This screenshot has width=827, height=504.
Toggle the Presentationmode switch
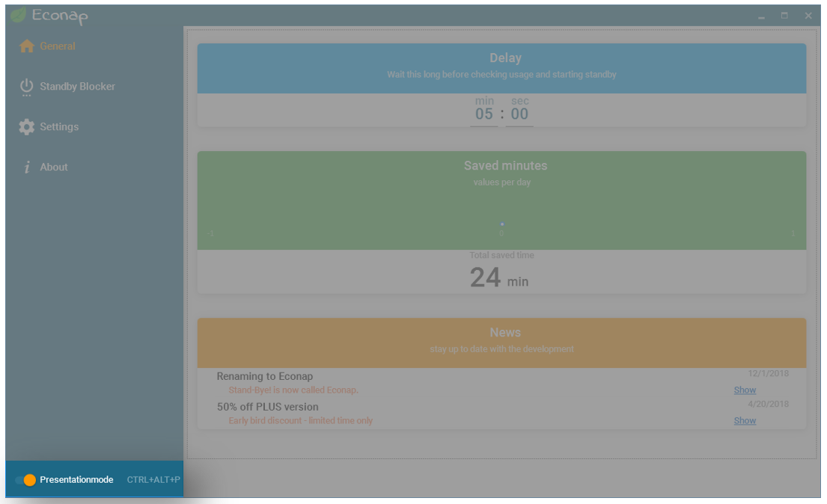(x=25, y=480)
